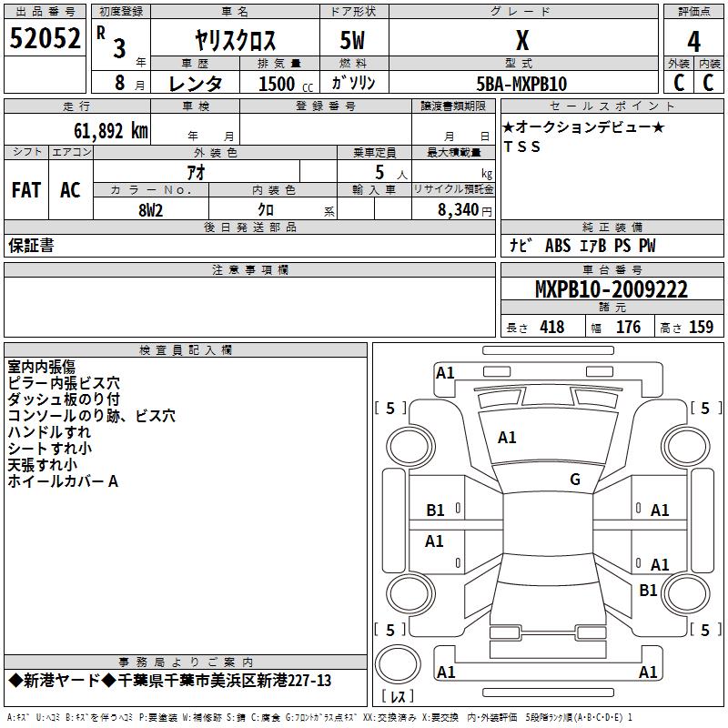
Task: Select history value レンタ
Action: click(196, 84)
